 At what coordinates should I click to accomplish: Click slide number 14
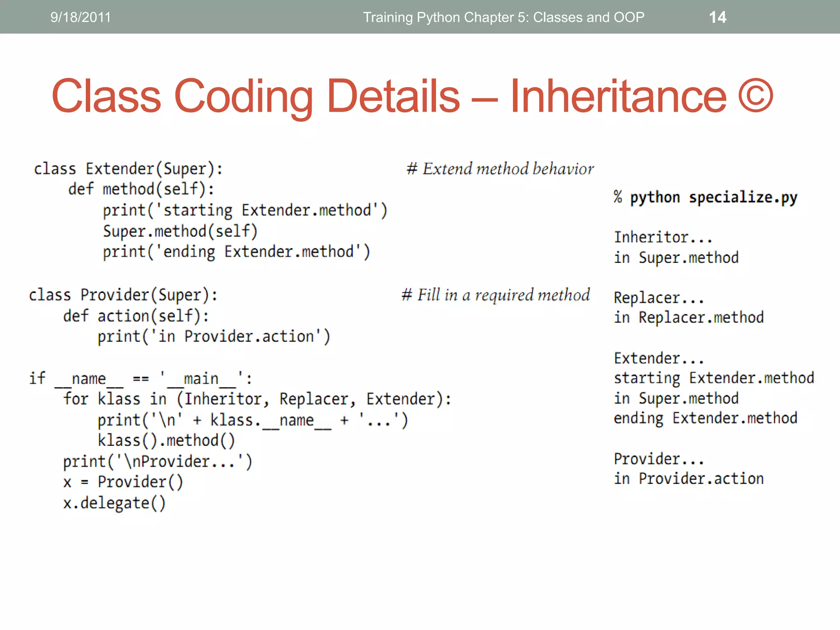(717, 17)
